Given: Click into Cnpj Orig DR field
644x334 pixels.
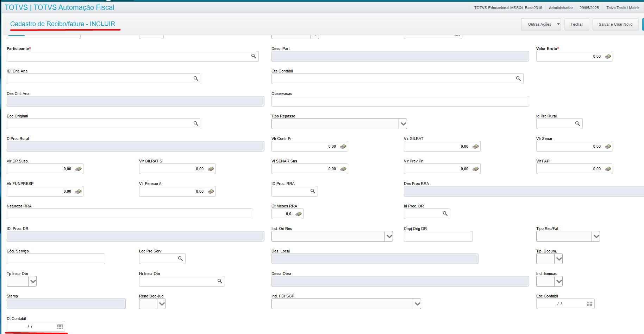Looking at the screenshot, I should 438,236.
